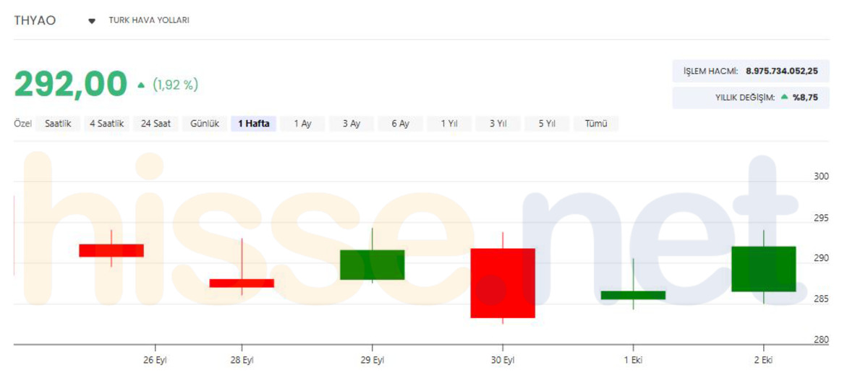Click the YILLIK DEĞİŞİM yearly change box
Image resolution: width=868 pixels, height=376 pixels.
pyautogui.click(x=751, y=97)
